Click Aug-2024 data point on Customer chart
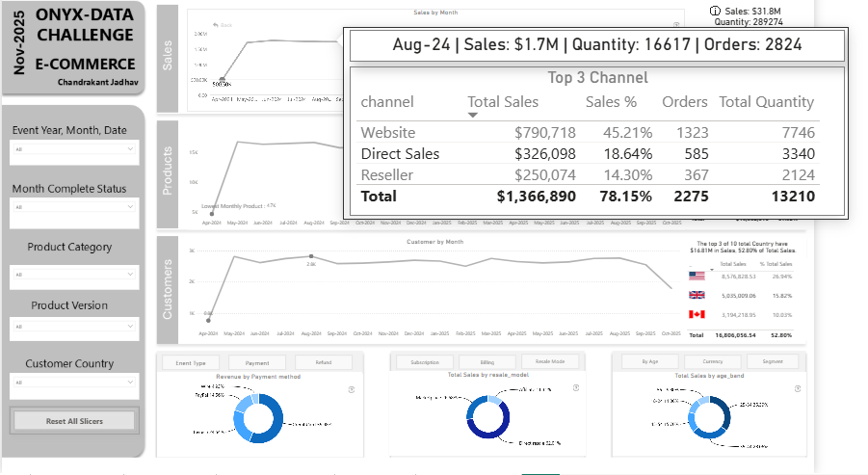The height and width of the screenshot is (475, 868). [310, 261]
